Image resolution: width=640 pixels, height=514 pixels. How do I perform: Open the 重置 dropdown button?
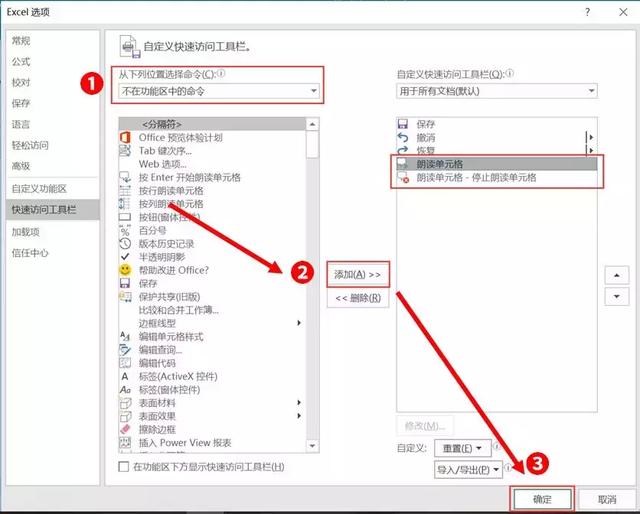(x=462, y=448)
